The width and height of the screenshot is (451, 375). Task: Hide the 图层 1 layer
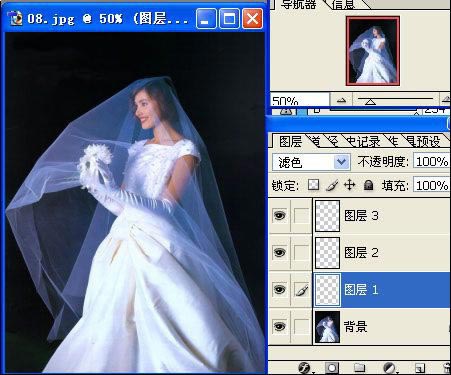279,289
